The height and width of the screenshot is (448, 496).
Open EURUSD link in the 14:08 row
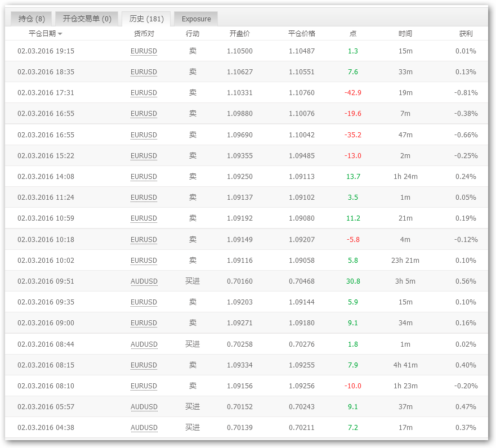144,177
